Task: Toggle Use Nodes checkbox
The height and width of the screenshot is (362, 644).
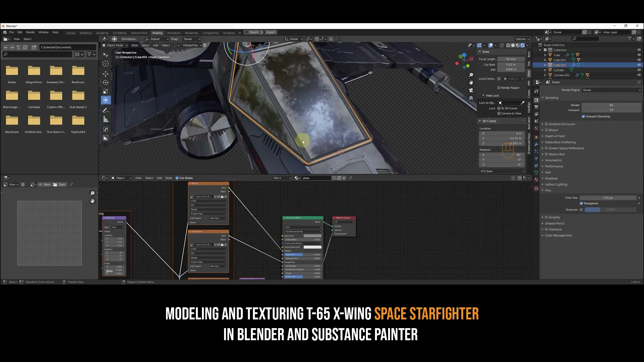Action: point(177,178)
